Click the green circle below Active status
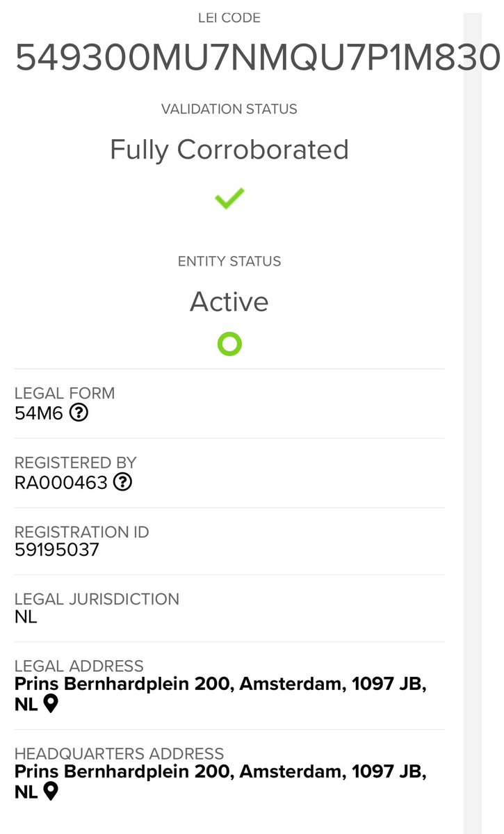Screen dimensions: 504x834 pos(229,344)
